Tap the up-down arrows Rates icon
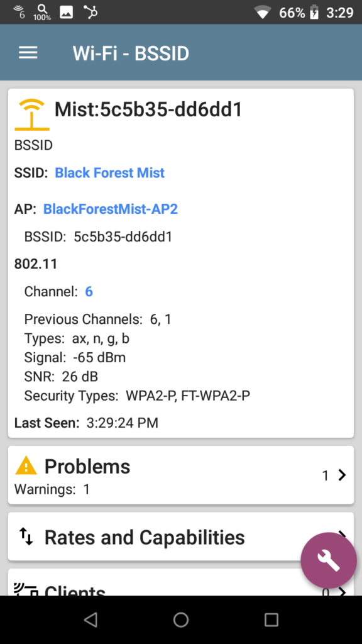362x644 pixels. click(x=26, y=536)
